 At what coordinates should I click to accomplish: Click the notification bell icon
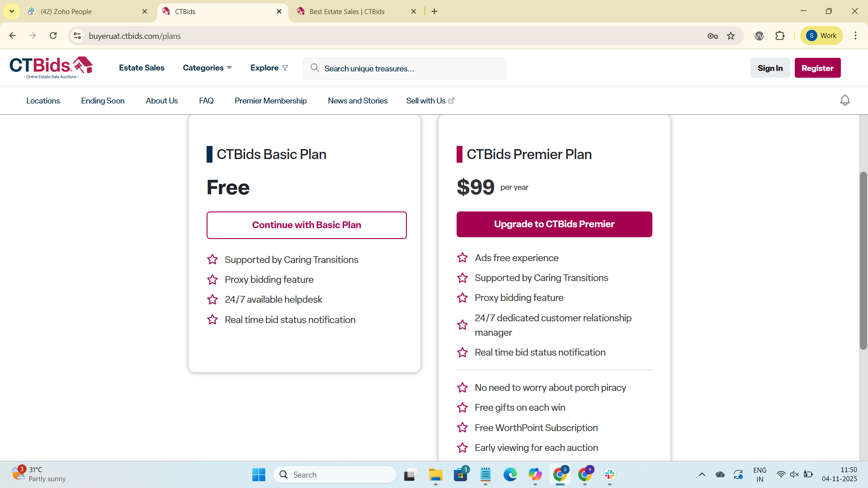(x=844, y=100)
